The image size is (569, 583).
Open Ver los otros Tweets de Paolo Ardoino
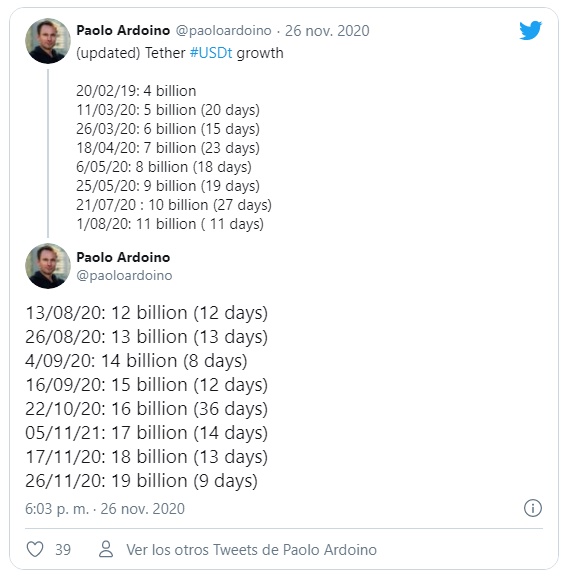coord(251,550)
